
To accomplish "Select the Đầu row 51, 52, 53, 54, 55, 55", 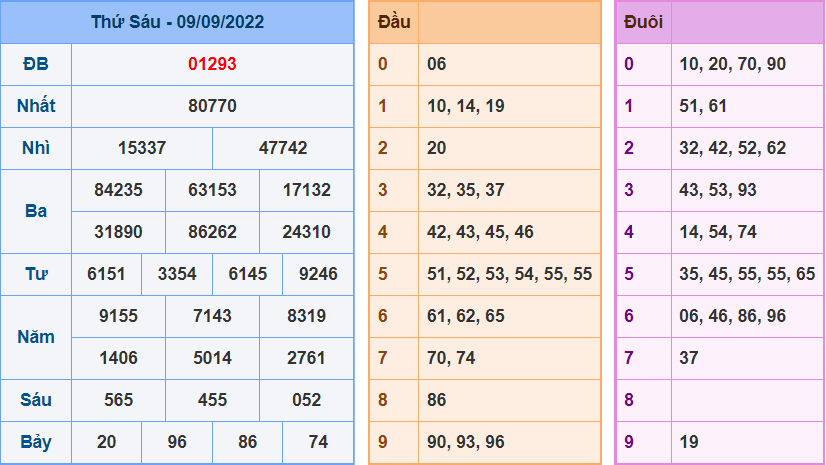I will (x=509, y=274).
